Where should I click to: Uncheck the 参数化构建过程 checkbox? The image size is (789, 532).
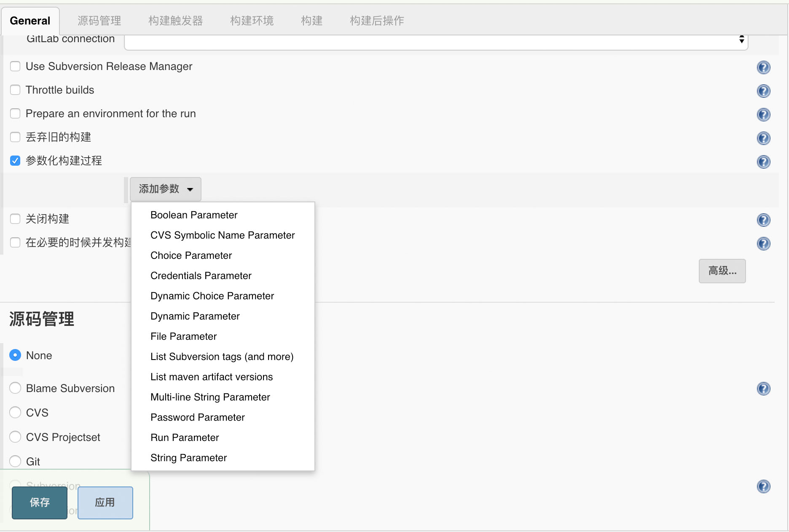click(15, 161)
